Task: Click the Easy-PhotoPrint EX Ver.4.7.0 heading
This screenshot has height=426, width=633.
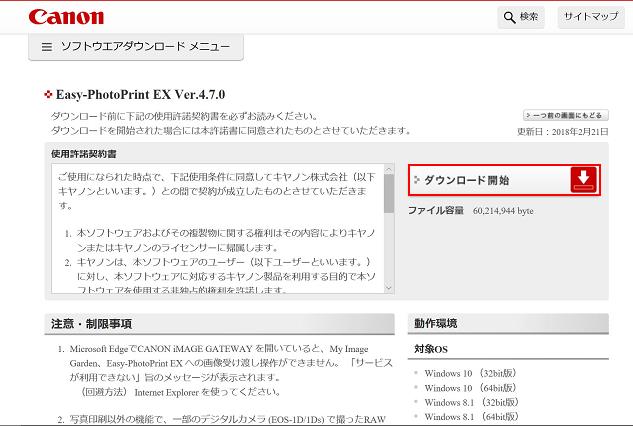Action: 140,94
